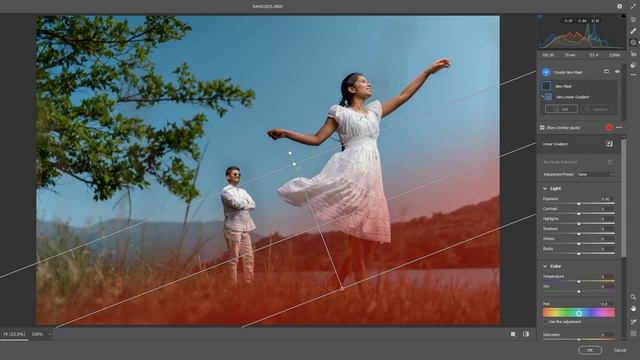Viewport: 640px width, 360px height.
Task: Open the Presets circles icon
Action: 633,65
